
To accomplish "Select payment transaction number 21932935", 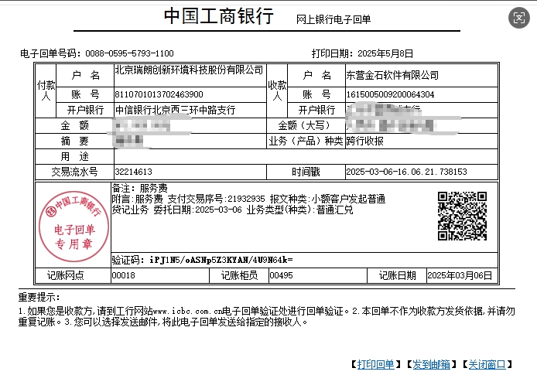I will pos(246,199).
